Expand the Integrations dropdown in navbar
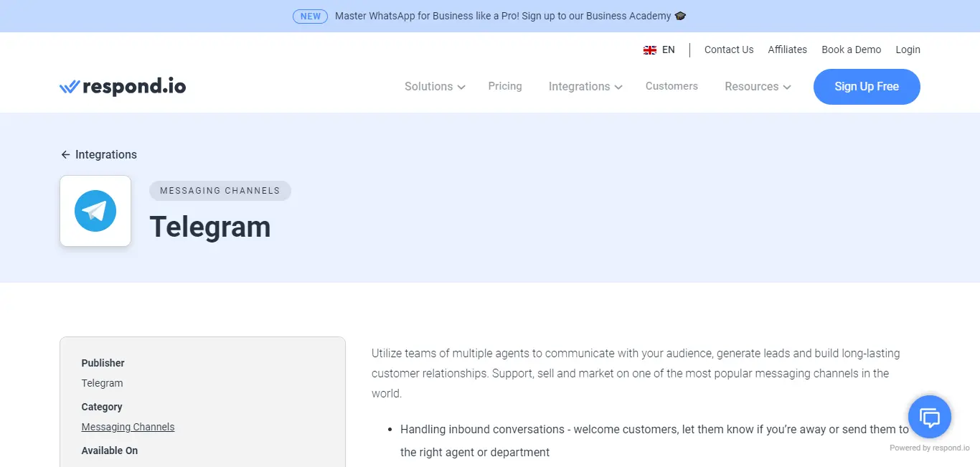980x467 pixels. [585, 87]
